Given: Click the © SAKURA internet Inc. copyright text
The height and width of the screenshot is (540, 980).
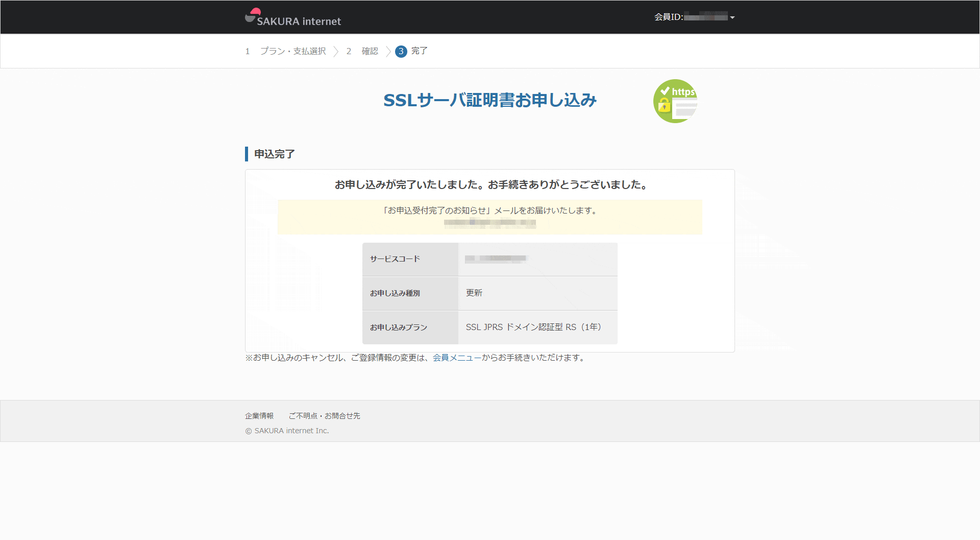Looking at the screenshot, I should 287,431.
